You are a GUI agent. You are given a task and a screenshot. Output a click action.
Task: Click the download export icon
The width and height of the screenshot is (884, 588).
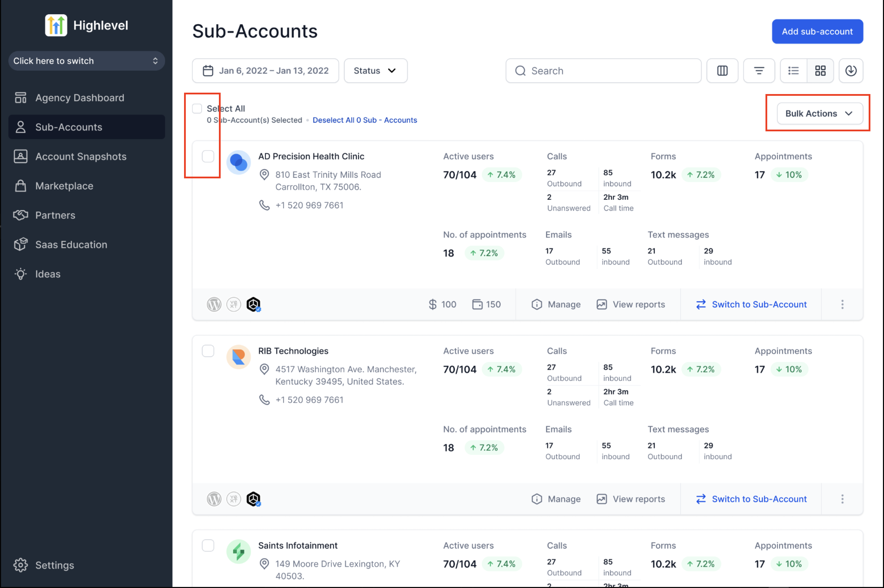point(851,70)
